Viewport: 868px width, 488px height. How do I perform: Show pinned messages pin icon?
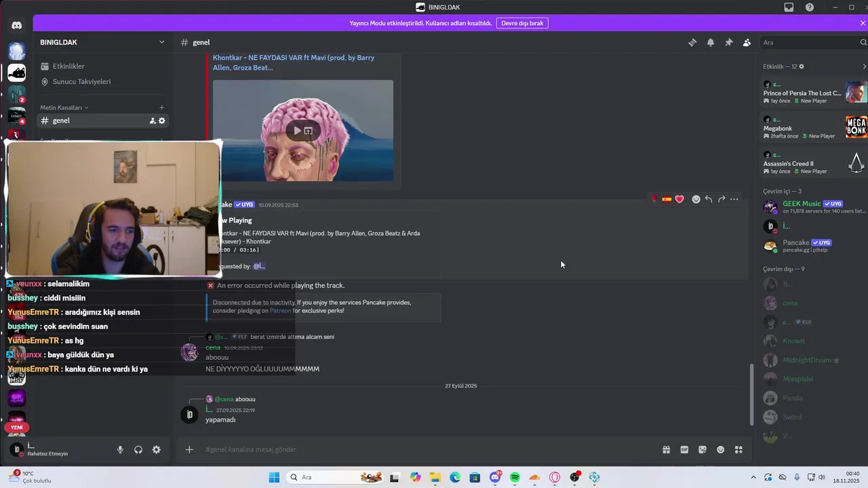point(729,42)
